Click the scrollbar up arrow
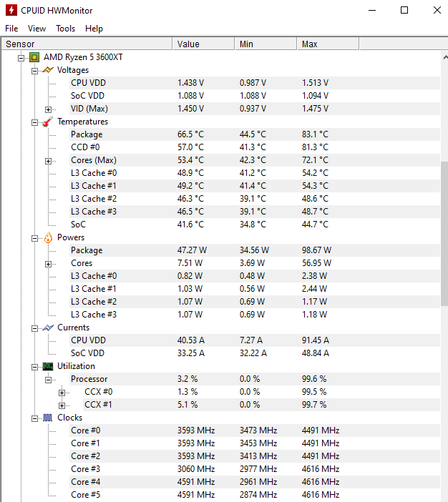The image size is (448, 502). coord(445,57)
